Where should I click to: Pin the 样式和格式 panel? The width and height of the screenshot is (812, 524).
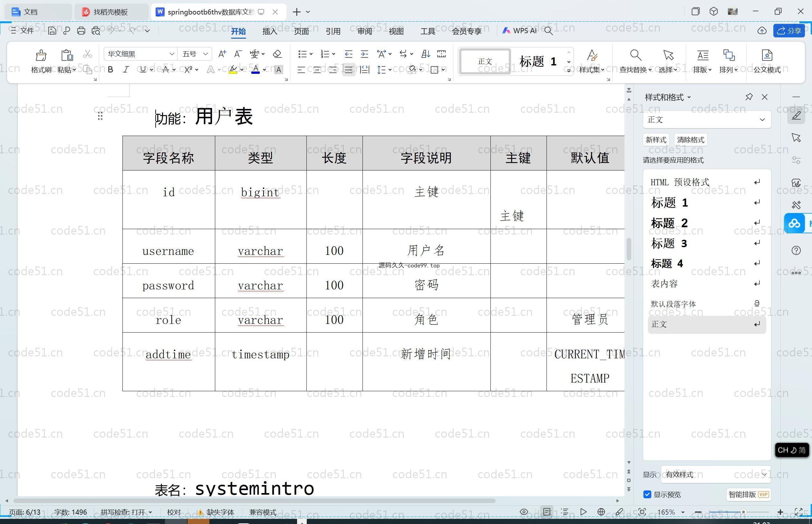coord(749,97)
